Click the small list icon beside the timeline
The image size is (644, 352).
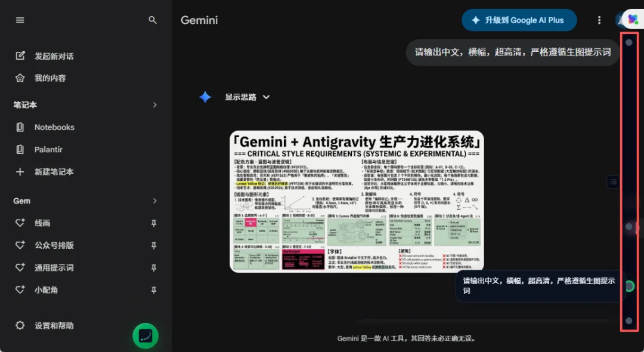[x=613, y=181]
